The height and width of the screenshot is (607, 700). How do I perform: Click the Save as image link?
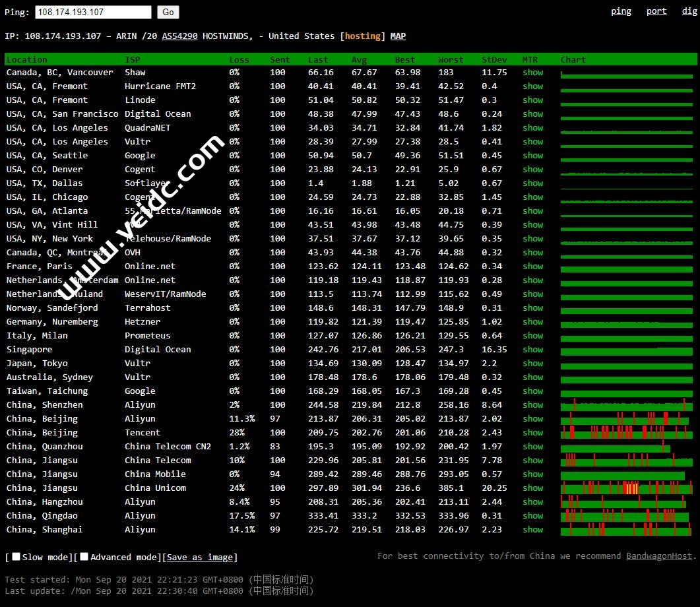[199, 558]
